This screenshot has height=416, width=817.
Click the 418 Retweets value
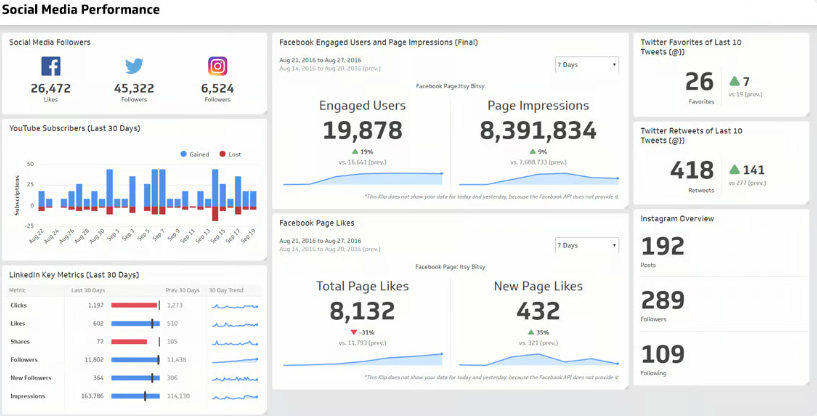click(692, 170)
